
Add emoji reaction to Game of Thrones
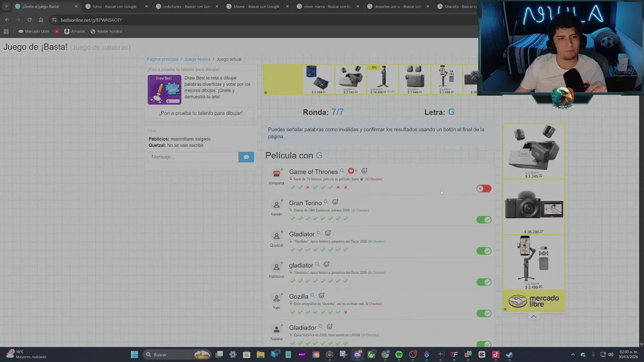364,171
